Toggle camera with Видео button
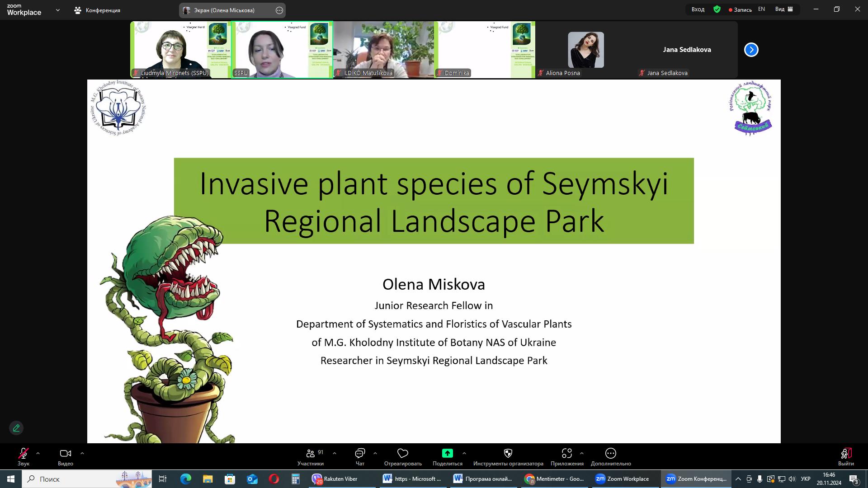The image size is (868, 488). tap(66, 454)
